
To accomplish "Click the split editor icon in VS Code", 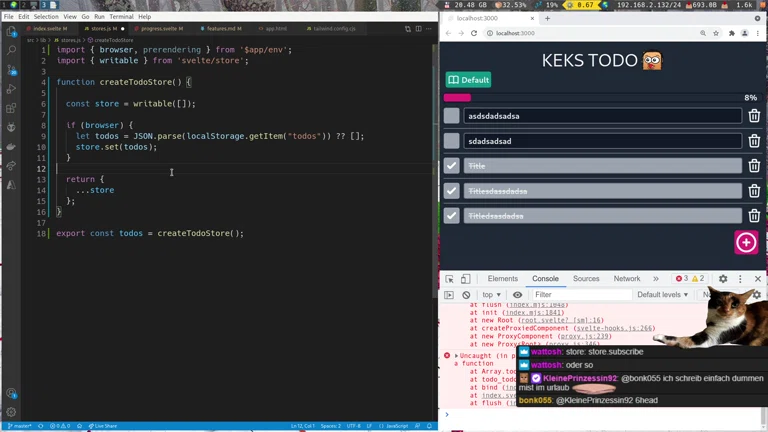I will point(418,29).
